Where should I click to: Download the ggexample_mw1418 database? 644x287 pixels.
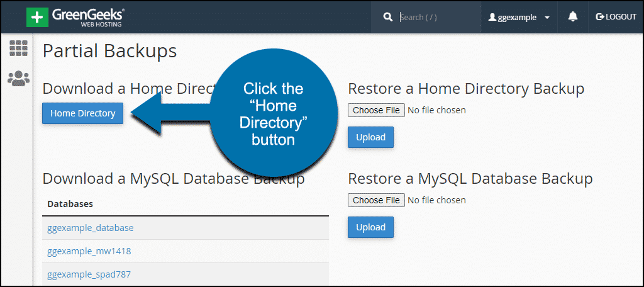click(89, 251)
